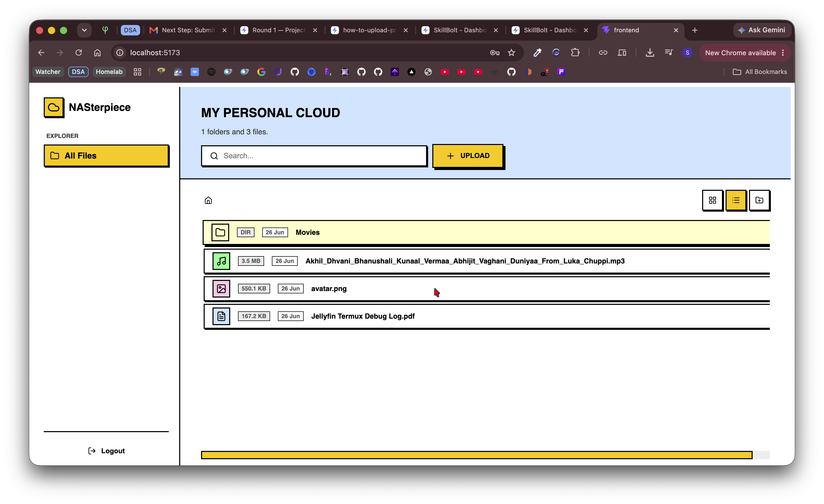Open the Watcher bookmark
The width and height of the screenshot is (824, 504).
[48, 72]
